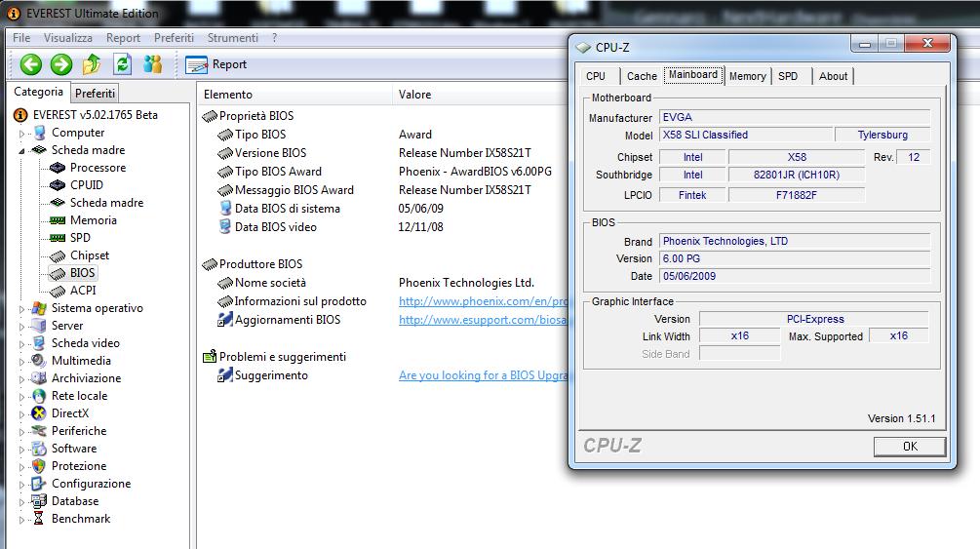Viewport: 980px width, 549px height.
Task: Refresh the EVEREST page with refresh icon
Action: pyautogui.click(x=122, y=63)
